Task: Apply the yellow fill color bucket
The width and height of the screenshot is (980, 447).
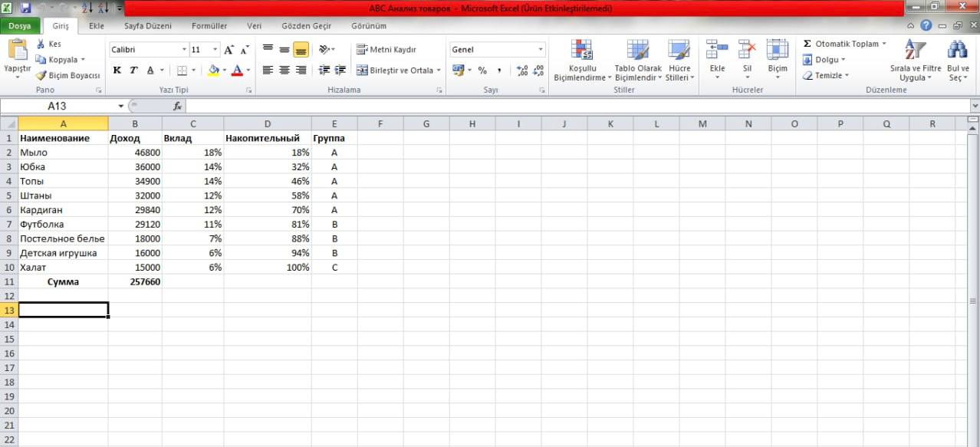Action: [214, 70]
